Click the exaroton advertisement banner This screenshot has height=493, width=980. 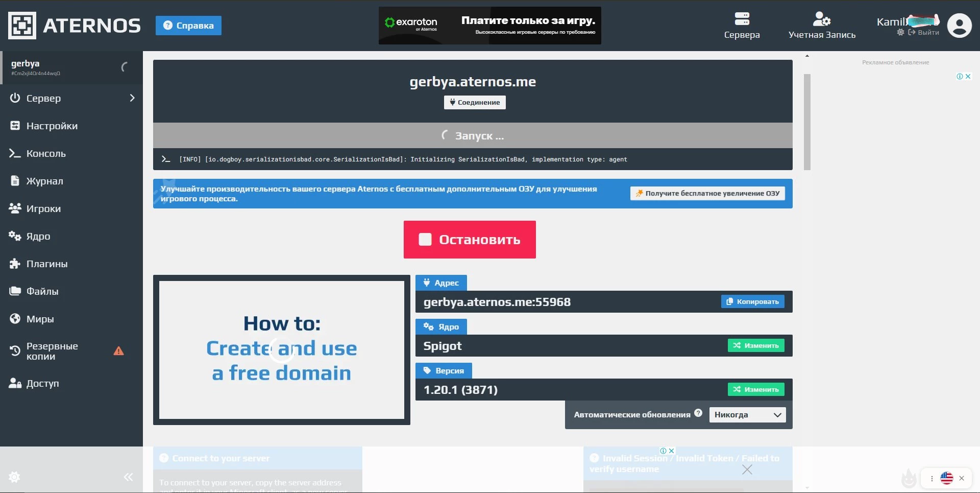[490, 26]
